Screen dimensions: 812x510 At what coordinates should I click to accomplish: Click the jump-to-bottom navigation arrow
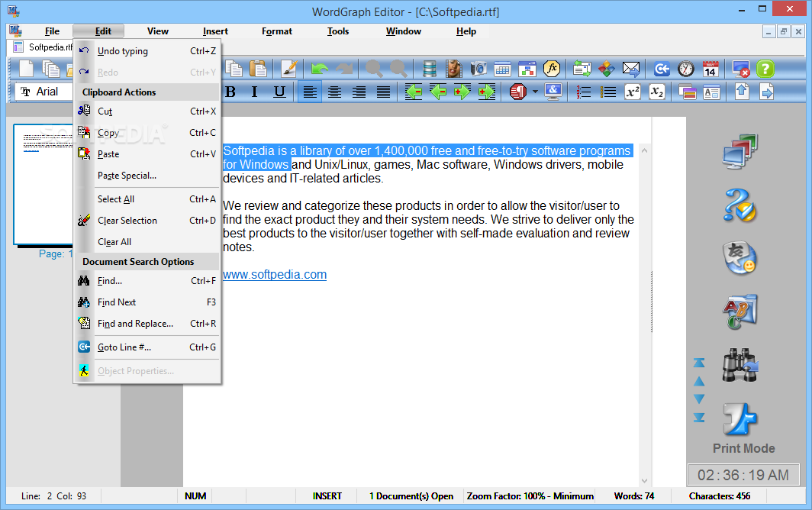[x=699, y=417]
